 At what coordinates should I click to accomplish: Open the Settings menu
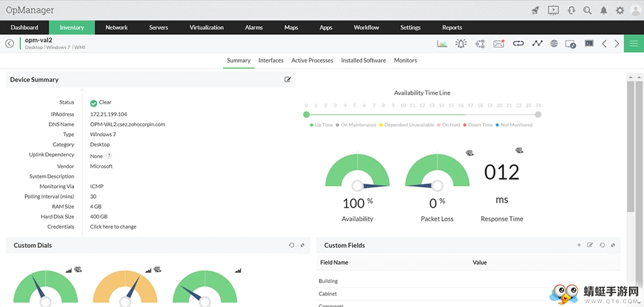coord(410,28)
